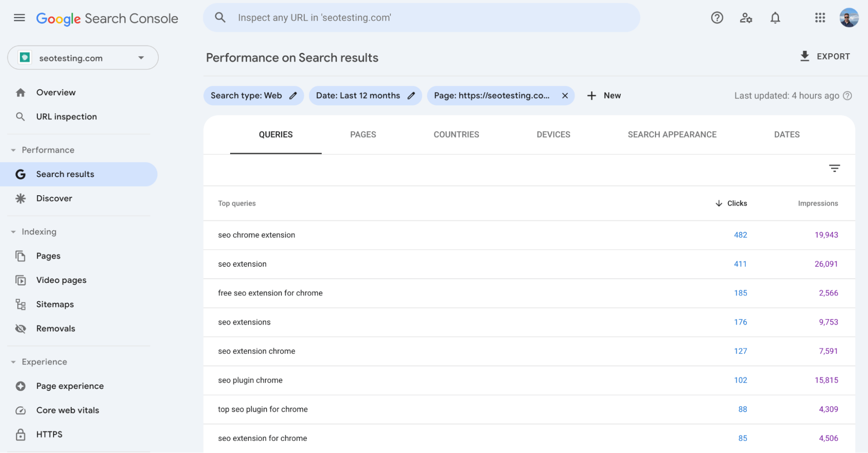868x453 pixels.
Task: Click the Sitemaps icon
Action: pyautogui.click(x=20, y=305)
